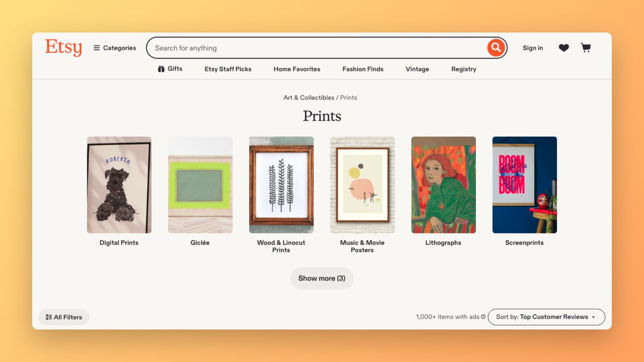This screenshot has width=644, height=362.
Task: Open favorites via heart icon
Action: coord(564,48)
